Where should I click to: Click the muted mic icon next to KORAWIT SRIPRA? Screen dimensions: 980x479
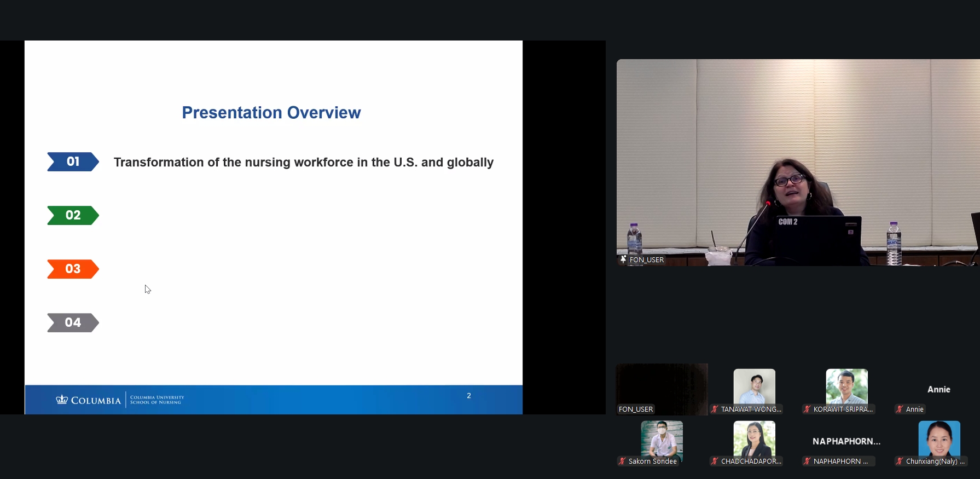[x=807, y=409]
